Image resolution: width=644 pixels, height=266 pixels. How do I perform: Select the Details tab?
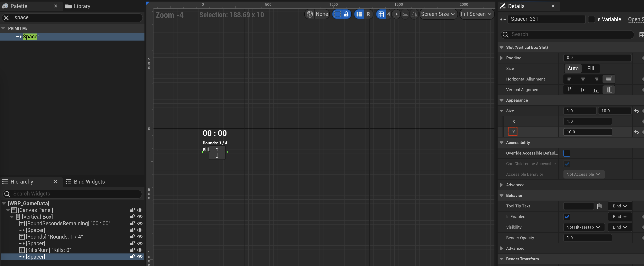516,6
